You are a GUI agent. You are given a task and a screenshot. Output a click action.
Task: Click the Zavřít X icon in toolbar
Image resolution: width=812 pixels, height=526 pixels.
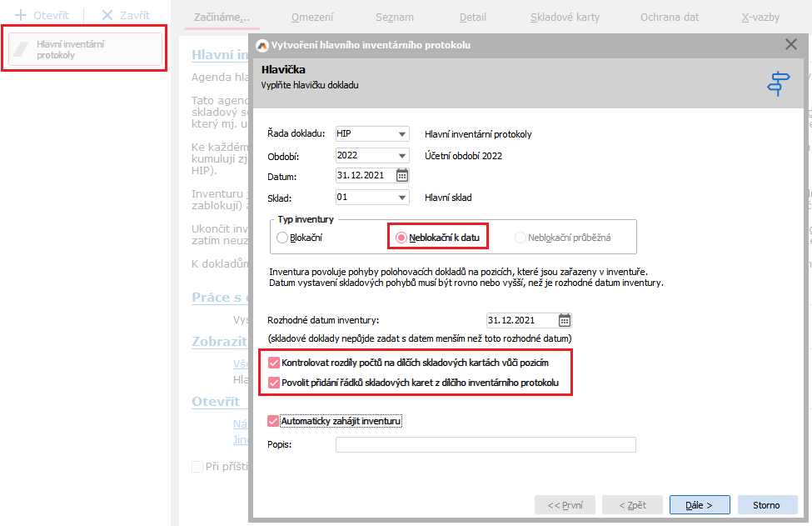pyautogui.click(x=107, y=16)
